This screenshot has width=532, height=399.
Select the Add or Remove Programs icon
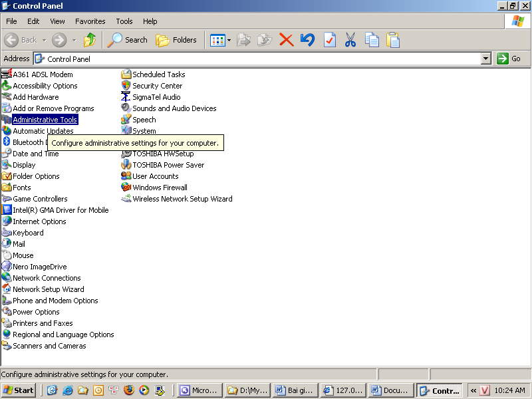coord(7,108)
